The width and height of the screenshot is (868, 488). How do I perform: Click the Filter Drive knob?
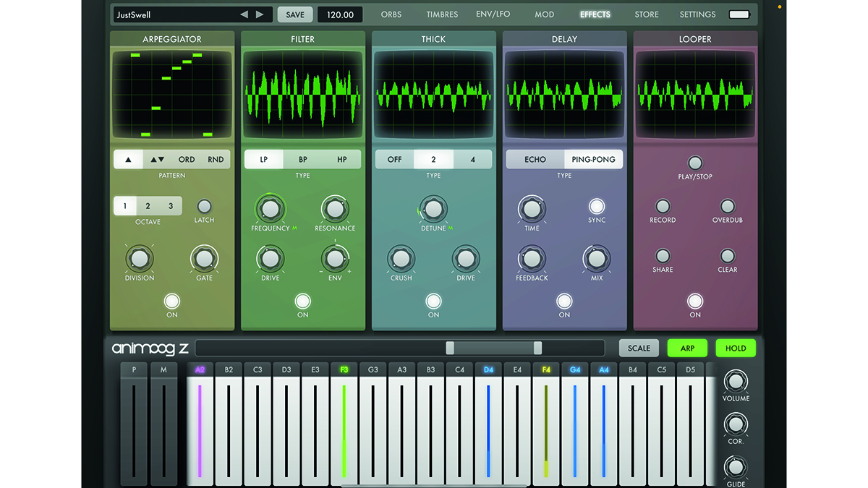click(x=270, y=258)
